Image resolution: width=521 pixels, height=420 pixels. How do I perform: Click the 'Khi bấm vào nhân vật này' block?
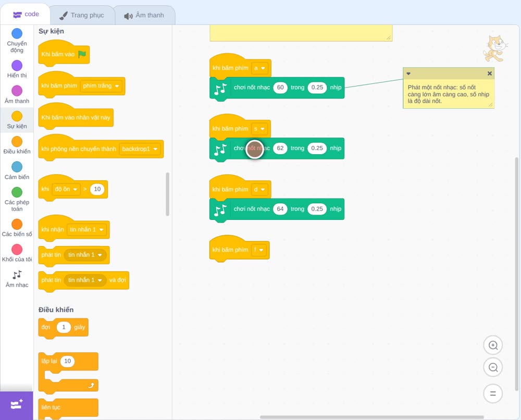click(x=76, y=117)
